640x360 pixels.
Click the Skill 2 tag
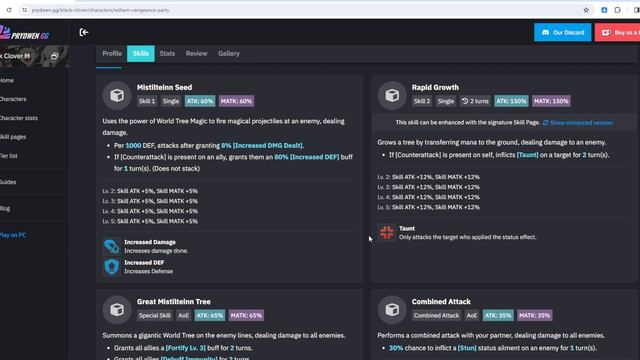click(x=422, y=101)
